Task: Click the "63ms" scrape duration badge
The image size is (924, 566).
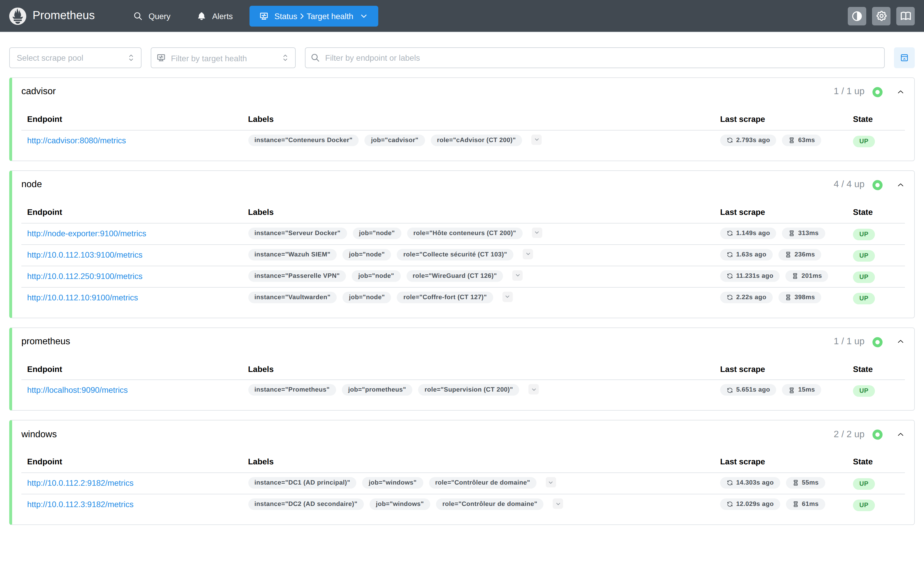Action: 801,140
